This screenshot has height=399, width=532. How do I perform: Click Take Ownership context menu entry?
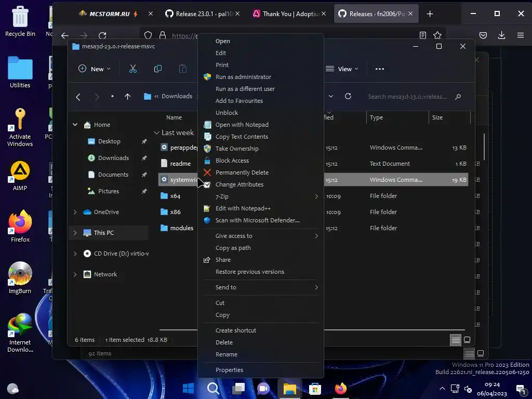(261, 149)
